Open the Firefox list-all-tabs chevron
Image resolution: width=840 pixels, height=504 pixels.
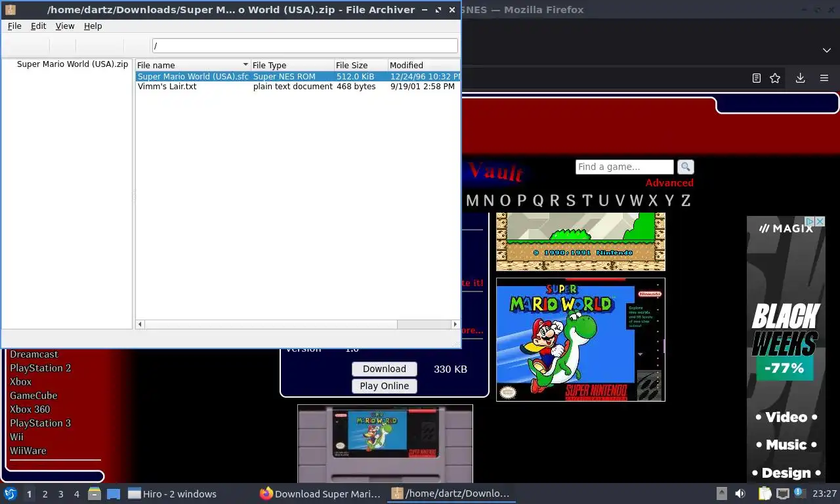tap(827, 51)
